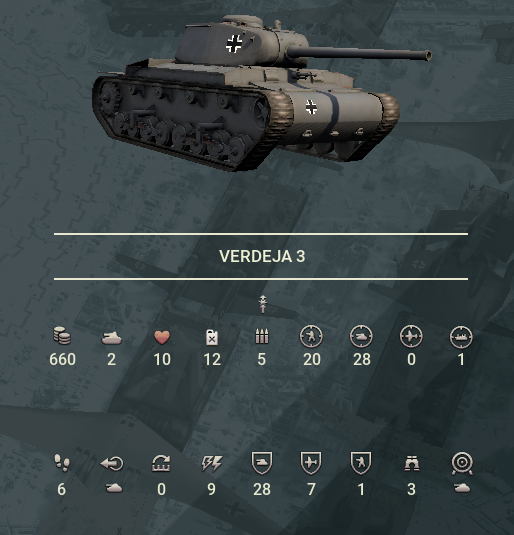The height and width of the screenshot is (535, 514).
Task: Click the coin stack cost icon
Action: [x=62, y=336]
